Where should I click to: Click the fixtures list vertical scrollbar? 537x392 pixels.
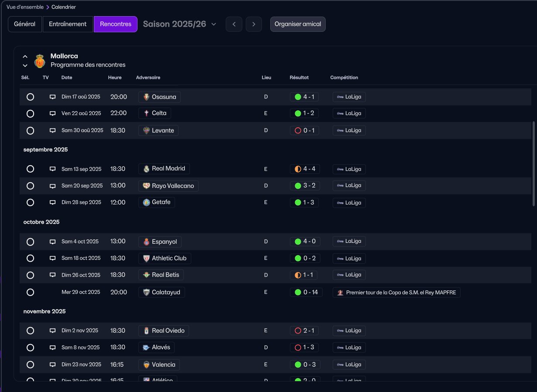pos(534,164)
